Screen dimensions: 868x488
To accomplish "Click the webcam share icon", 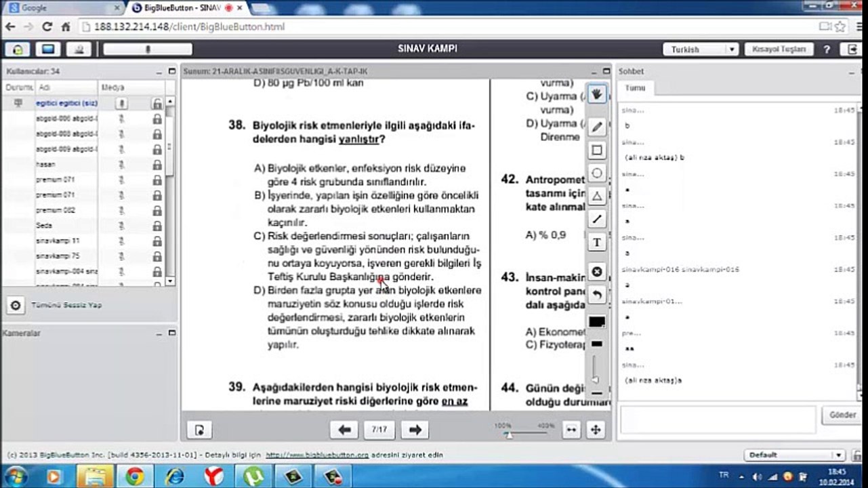I will click(x=80, y=49).
